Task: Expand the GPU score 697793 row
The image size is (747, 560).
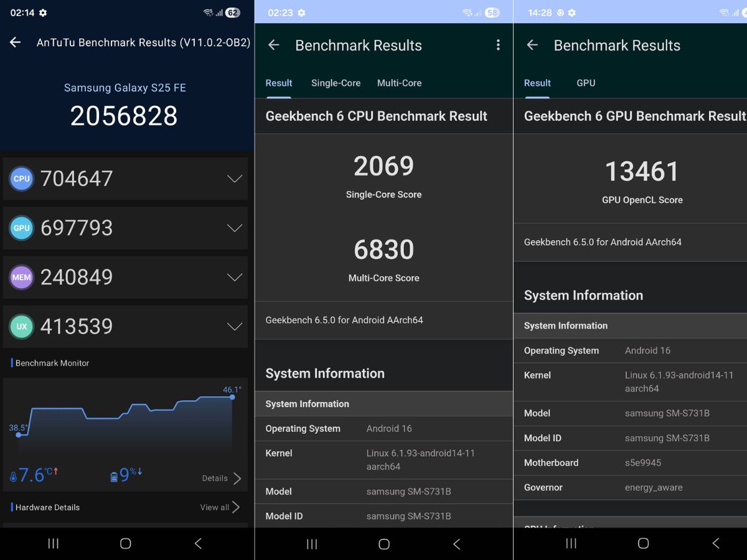Action: [235, 228]
